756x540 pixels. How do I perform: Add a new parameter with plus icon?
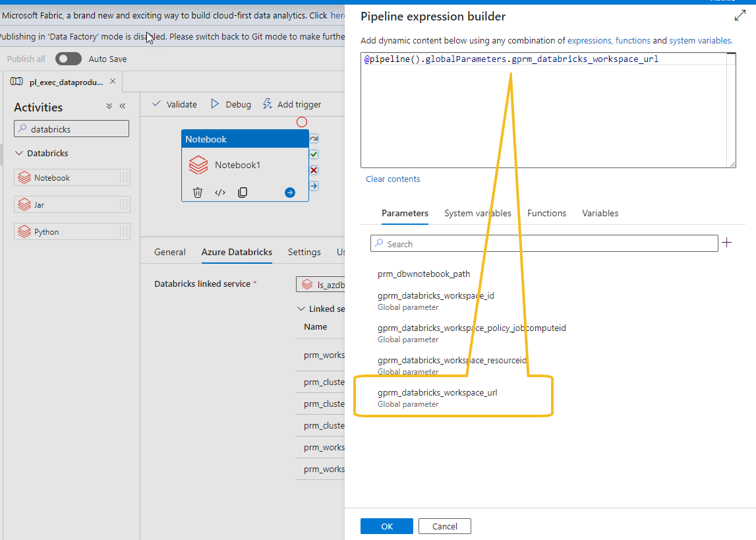[x=727, y=243]
